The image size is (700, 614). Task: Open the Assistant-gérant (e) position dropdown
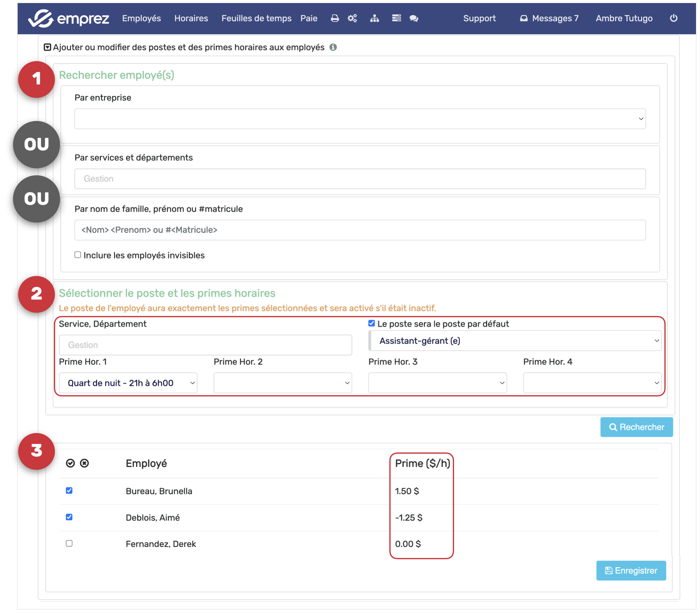[x=516, y=340]
